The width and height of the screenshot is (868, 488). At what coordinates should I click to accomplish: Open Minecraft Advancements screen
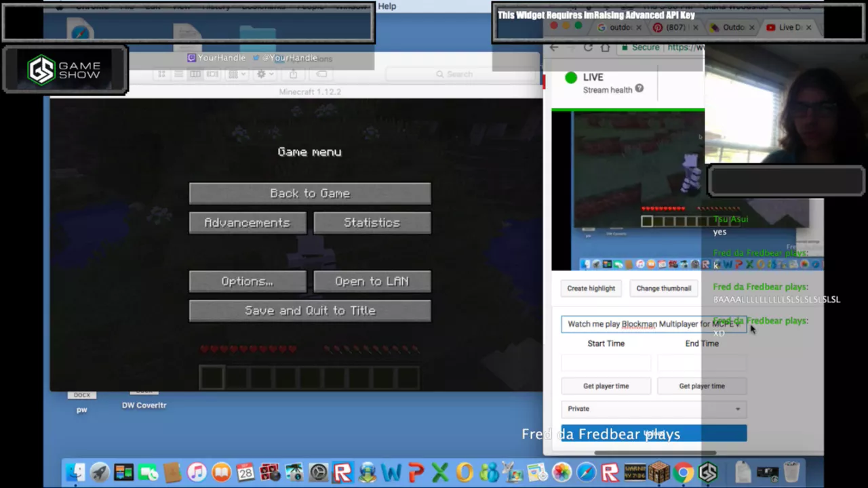click(x=248, y=222)
